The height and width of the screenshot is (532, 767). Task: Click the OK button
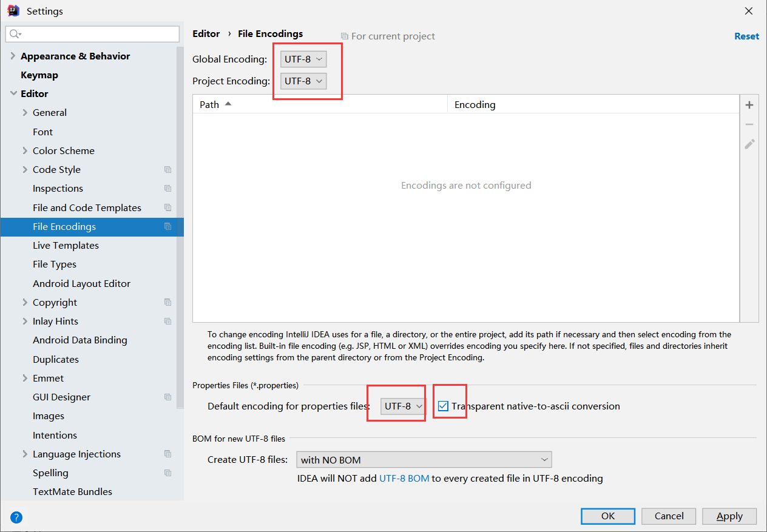pyautogui.click(x=608, y=516)
